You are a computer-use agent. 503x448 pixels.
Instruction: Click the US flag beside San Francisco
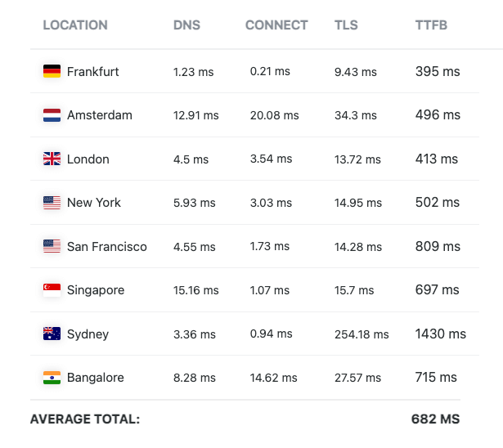(x=52, y=246)
